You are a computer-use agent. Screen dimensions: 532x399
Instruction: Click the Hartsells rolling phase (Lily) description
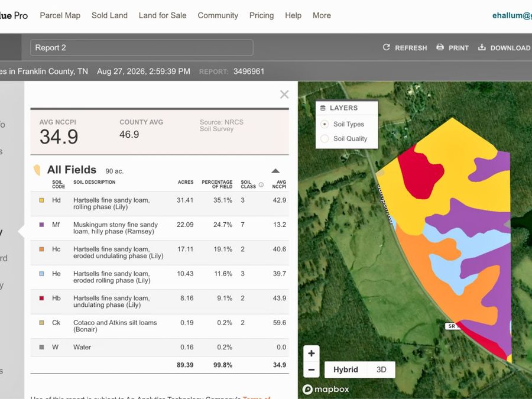(x=112, y=203)
